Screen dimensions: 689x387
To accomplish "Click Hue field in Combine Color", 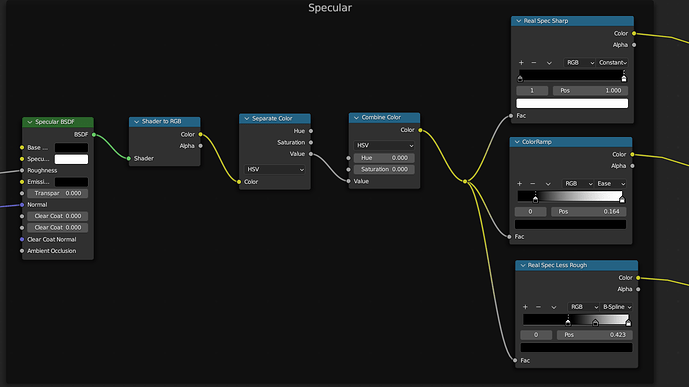I will (x=384, y=158).
